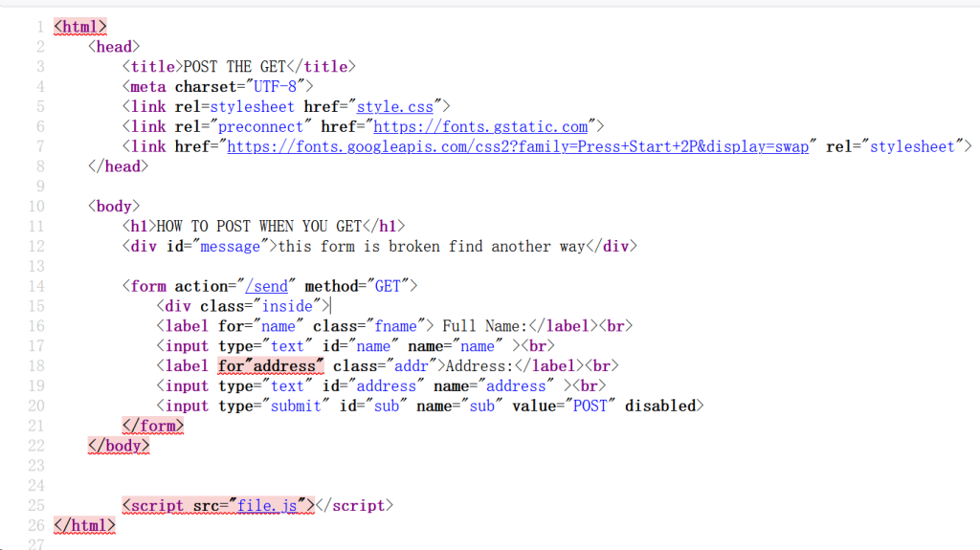
Task: Place cursor in the POST THE GET title text
Action: tap(235, 66)
